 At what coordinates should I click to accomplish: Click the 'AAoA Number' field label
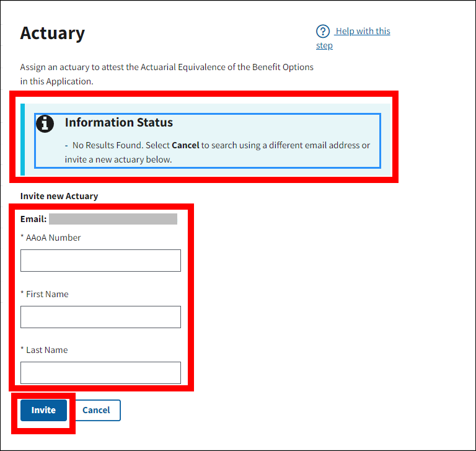[x=53, y=238]
